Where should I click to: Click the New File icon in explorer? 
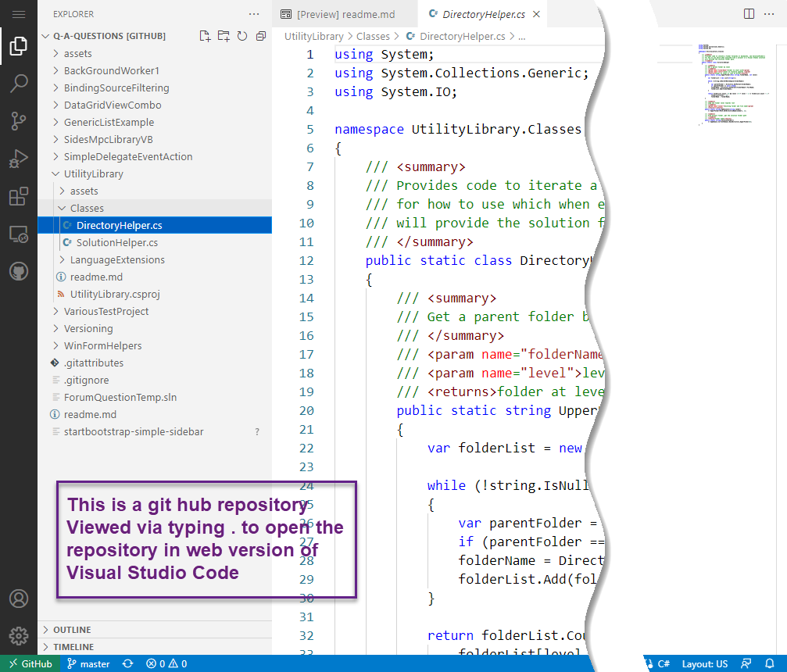point(205,36)
